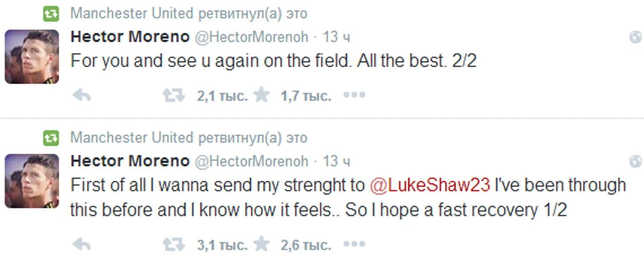Viewport: 644px width, 259px height.
Task: Open Manchester United retweeter link above the 2/2 tweet
Action: click(x=131, y=14)
